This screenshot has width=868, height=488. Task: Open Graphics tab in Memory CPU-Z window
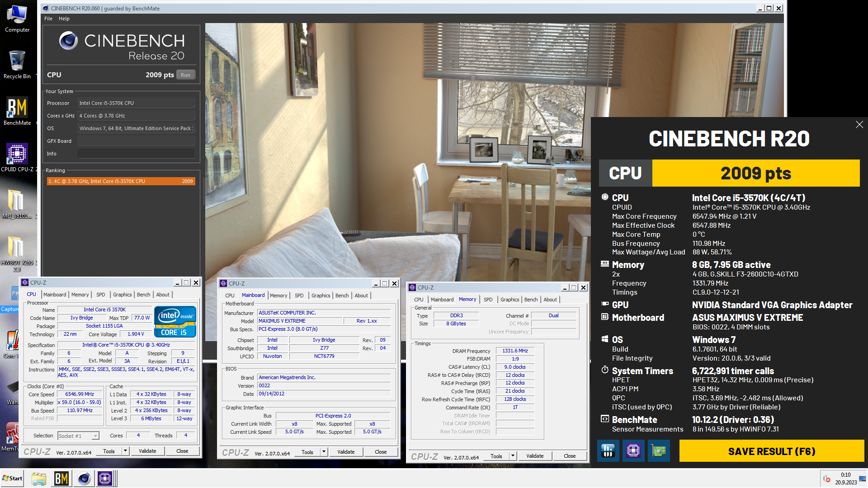[510, 300]
